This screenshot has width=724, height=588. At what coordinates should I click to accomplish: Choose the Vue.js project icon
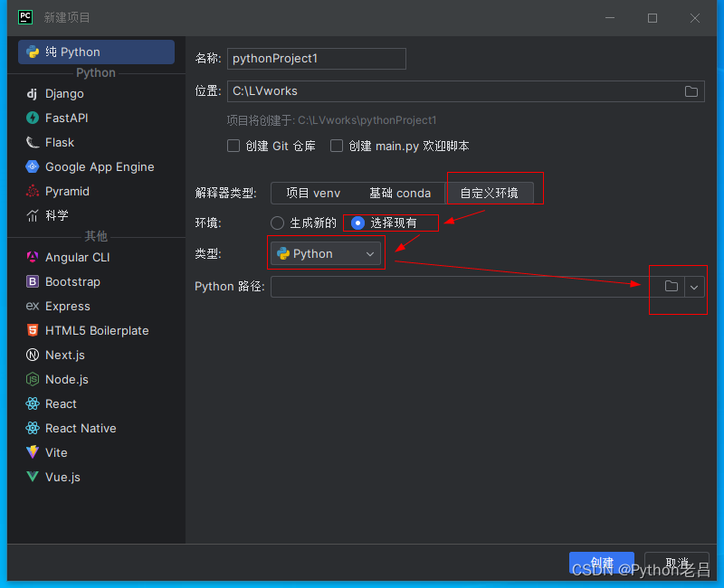[33, 477]
